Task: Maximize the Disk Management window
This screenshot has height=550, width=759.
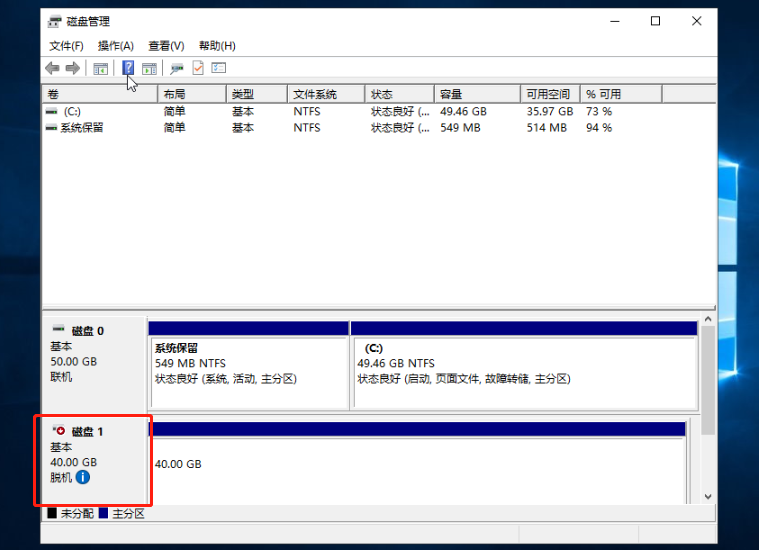Action: point(655,21)
